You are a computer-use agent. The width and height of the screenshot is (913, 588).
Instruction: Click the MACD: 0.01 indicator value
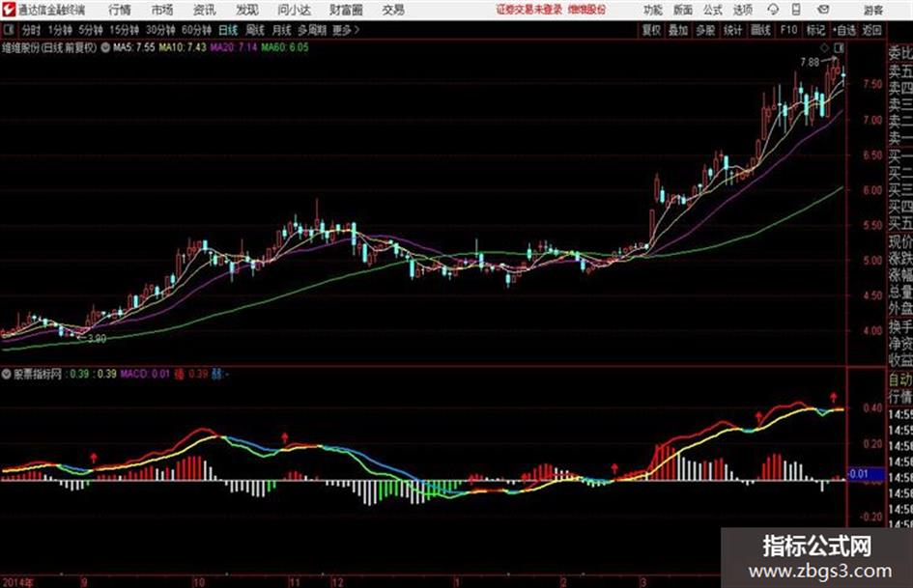coord(145,374)
